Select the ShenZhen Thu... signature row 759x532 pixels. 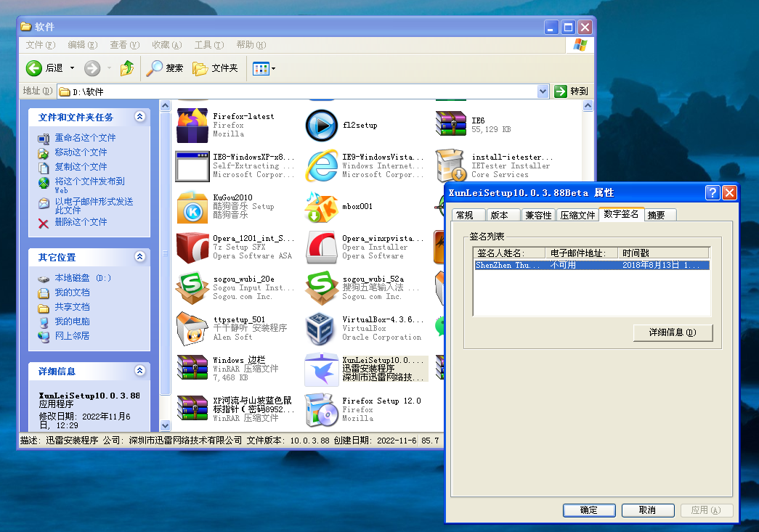click(x=508, y=266)
